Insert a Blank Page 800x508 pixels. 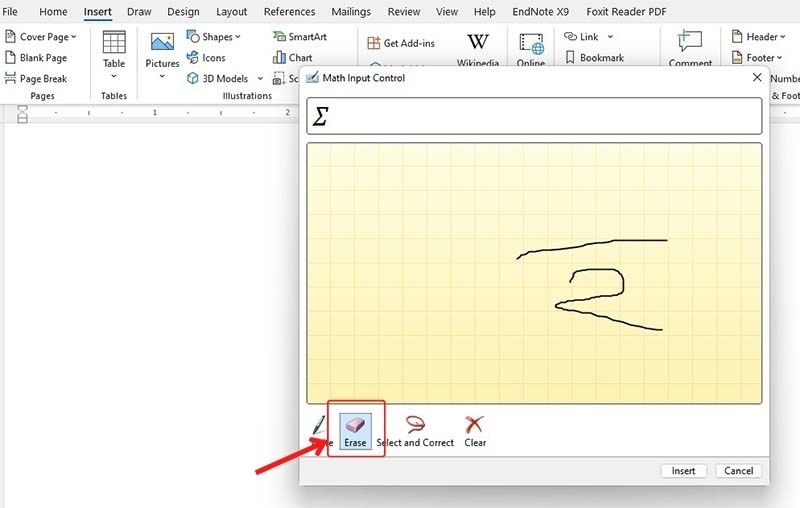pyautogui.click(x=36, y=58)
